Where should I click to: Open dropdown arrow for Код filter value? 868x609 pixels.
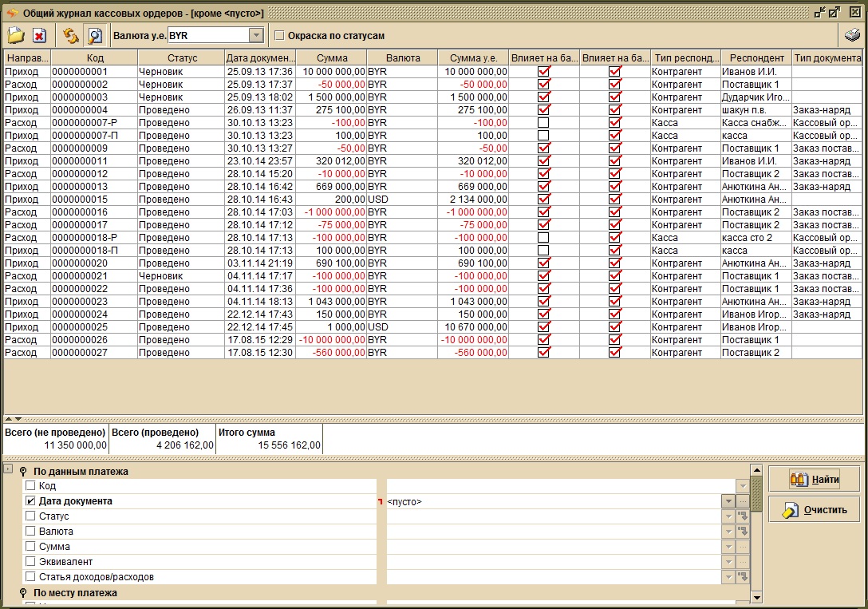point(743,486)
